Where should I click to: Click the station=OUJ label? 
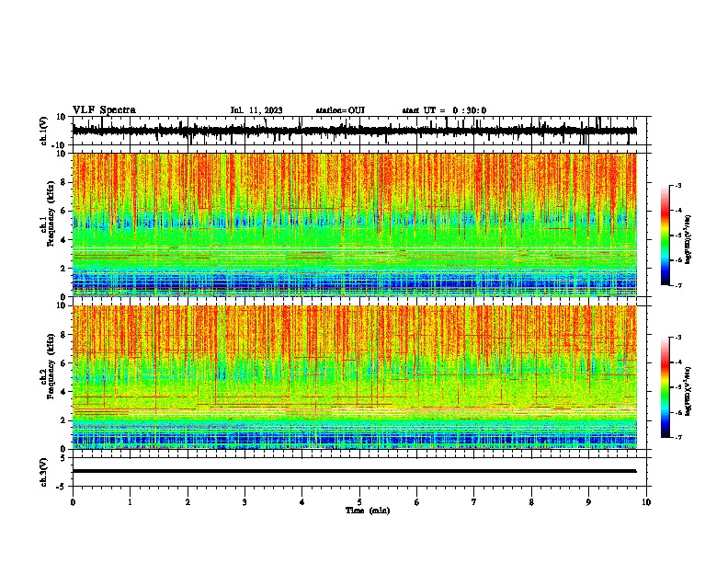[340, 110]
